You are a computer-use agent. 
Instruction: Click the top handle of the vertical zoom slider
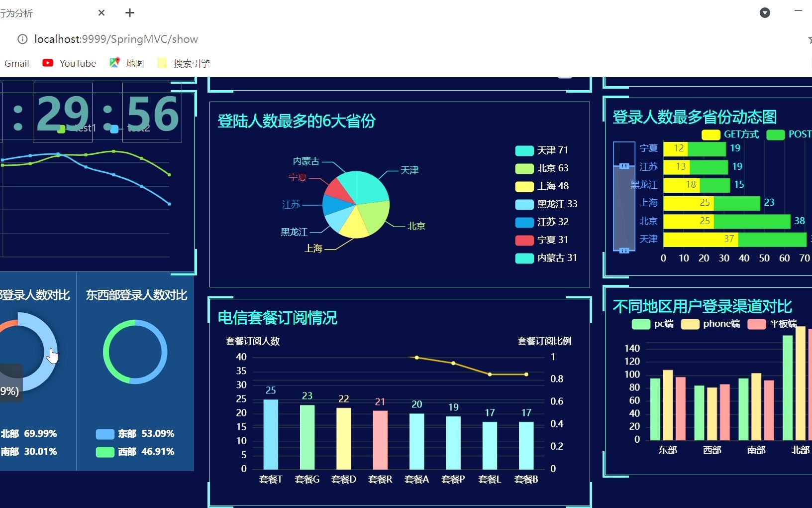pyautogui.click(x=624, y=166)
